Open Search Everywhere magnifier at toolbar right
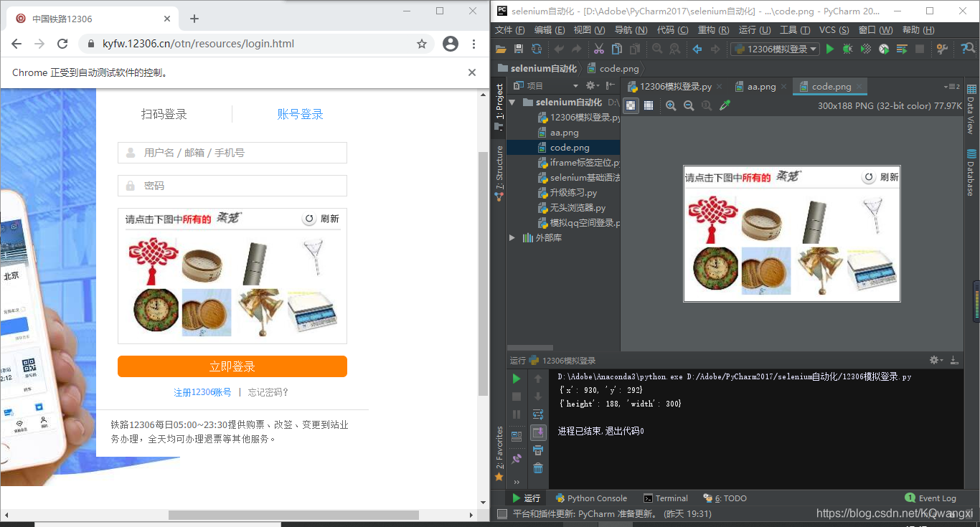Image resolution: width=980 pixels, height=527 pixels. [968, 49]
